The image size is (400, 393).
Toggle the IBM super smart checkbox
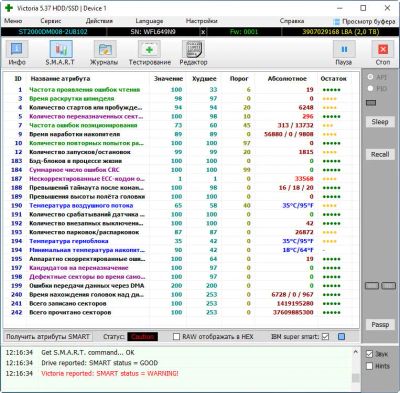pos(326,337)
